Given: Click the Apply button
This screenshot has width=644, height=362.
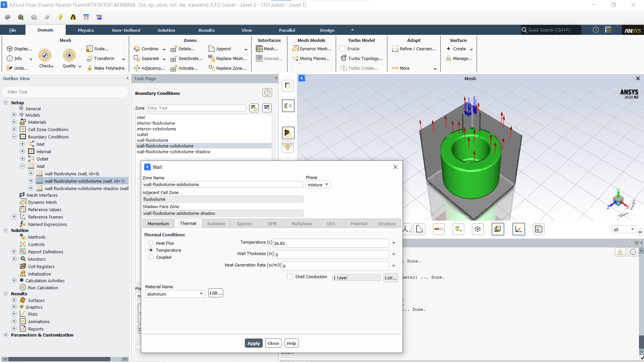Looking at the screenshot, I should point(254,343).
